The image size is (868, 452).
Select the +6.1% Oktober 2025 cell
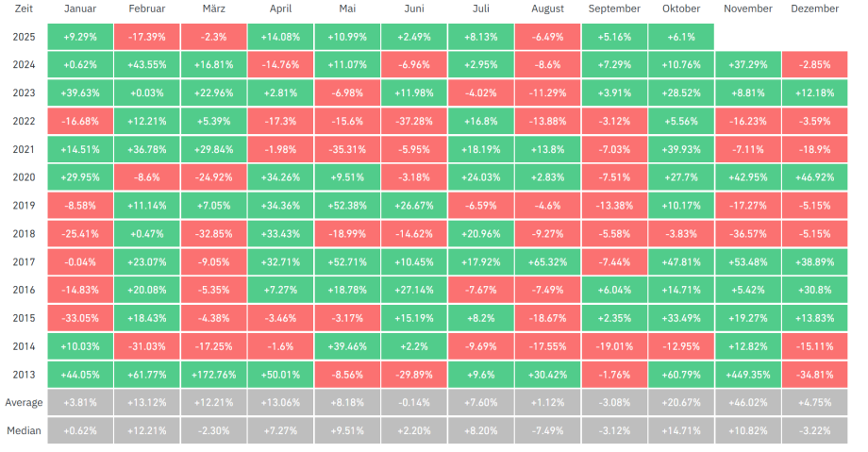pyautogui.click(x=681, y=36)
